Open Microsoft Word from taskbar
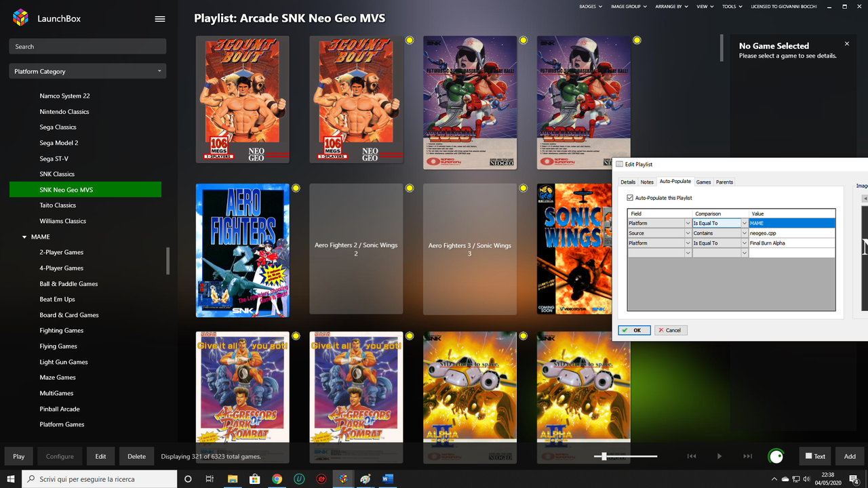 (388, 479)
